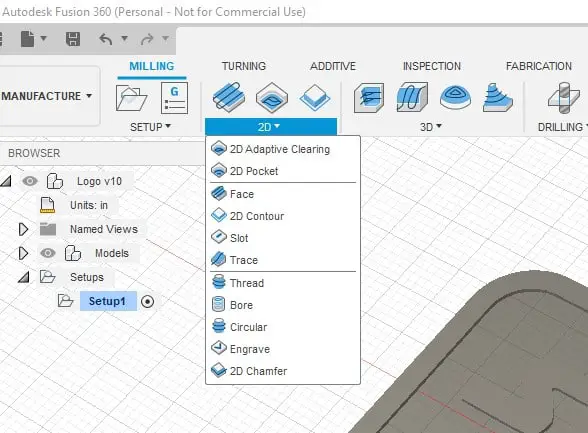588x433 pixels.
Task: Expand the Named Views folder
Action: click(x=24, y=229)
